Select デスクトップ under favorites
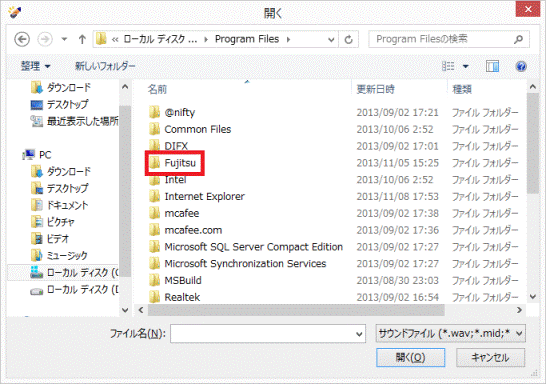 pos(60,104)
